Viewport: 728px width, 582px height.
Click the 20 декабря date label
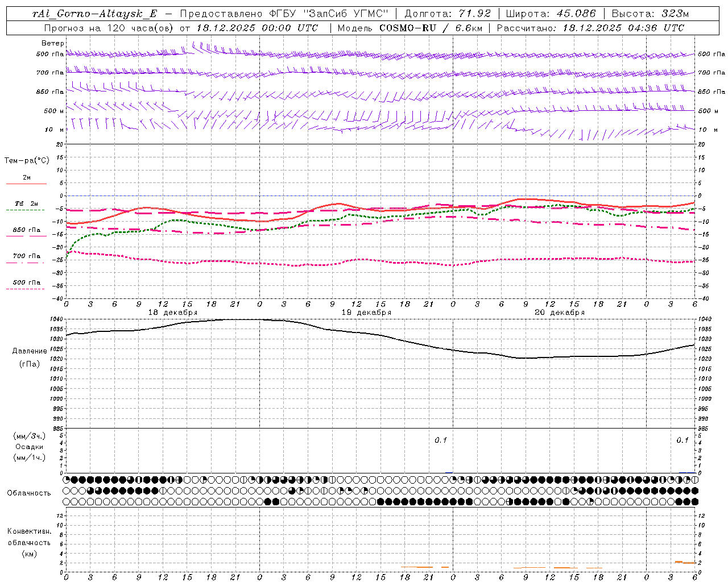[x=560, y=313]
